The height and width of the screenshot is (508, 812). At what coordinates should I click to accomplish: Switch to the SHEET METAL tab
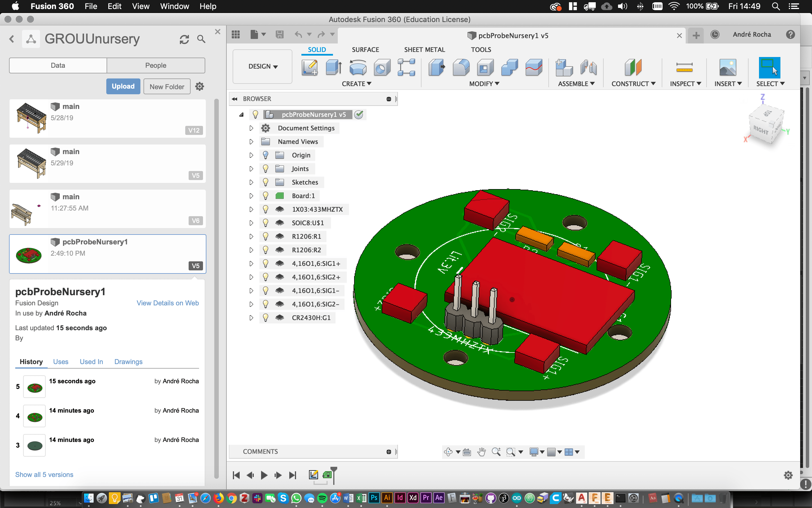coord(424,50)
